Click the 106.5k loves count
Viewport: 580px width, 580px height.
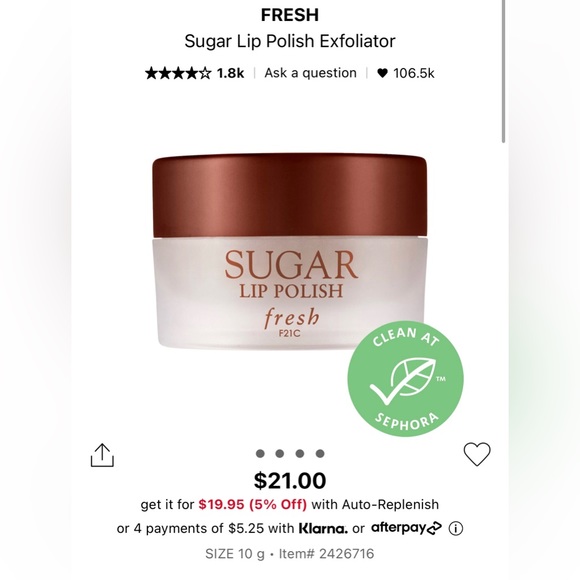pos(414,73)
